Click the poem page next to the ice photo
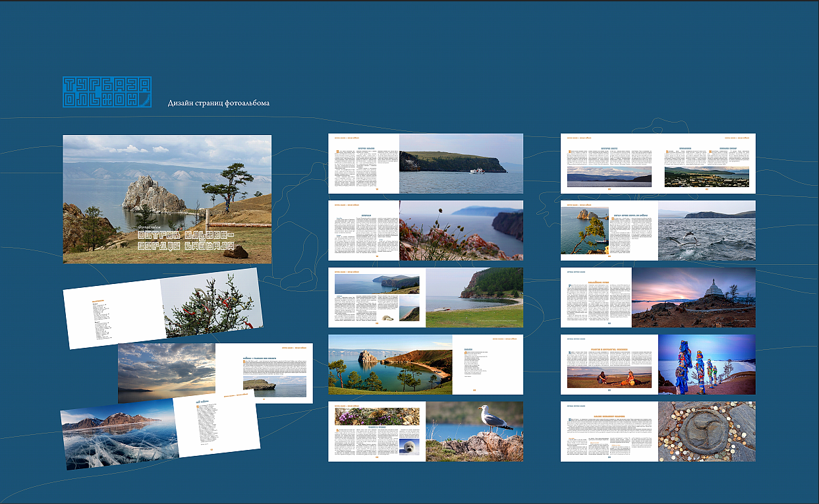This screenshot has width=819, height=504. (x=215, y=425)
